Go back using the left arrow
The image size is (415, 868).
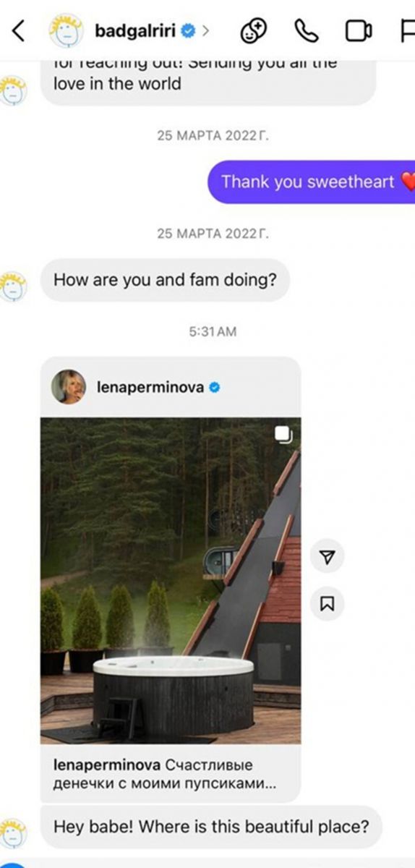(19, 31)
